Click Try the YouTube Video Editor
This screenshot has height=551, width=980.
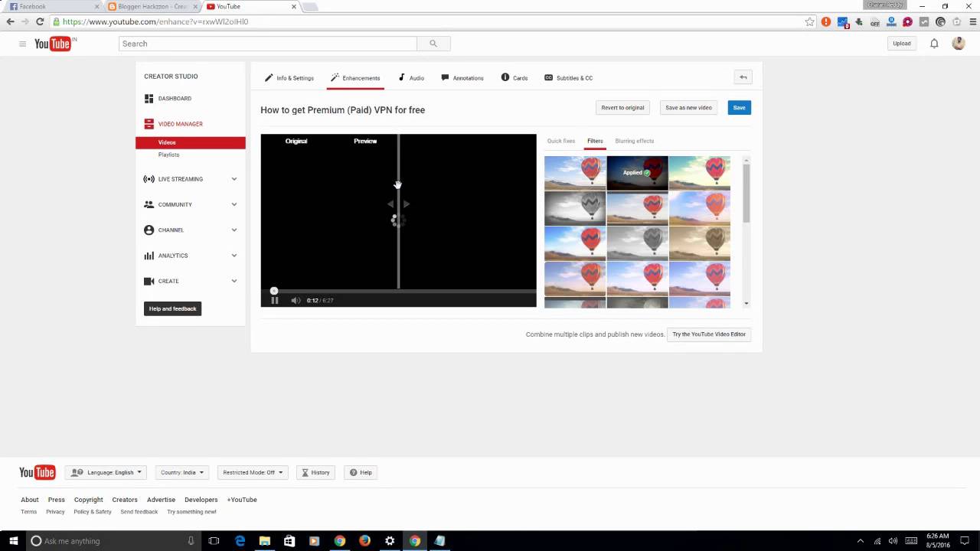pyautogui.click(x=709, y=334)
